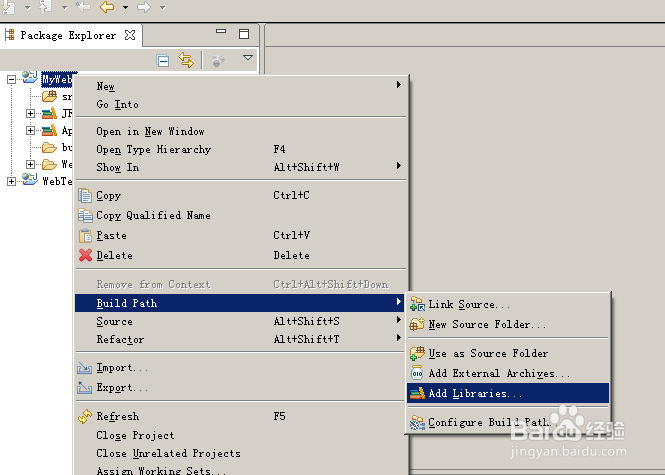Click Delete with red X icon
665x475 pixels.
pyautogui.click(x=240, y=255)
